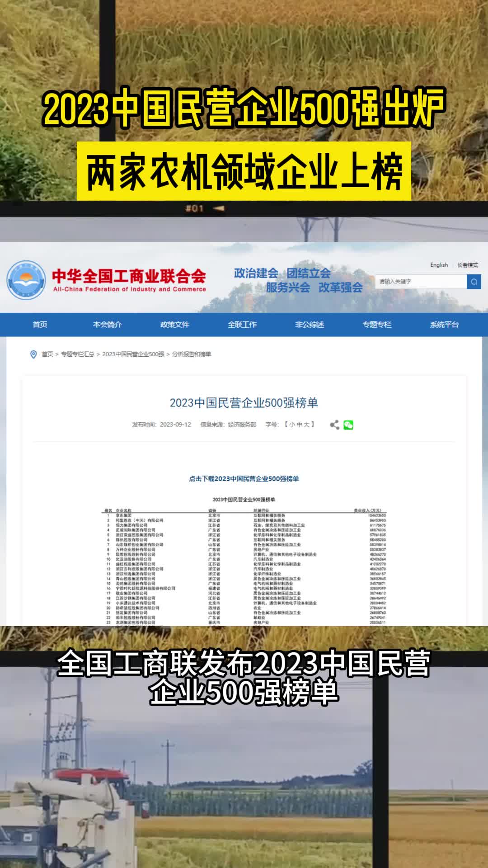This screenshot has height=868, width=488.
Task: Open 2023中国民营企业500强 breadcrumb link
Action: point(133,354)
